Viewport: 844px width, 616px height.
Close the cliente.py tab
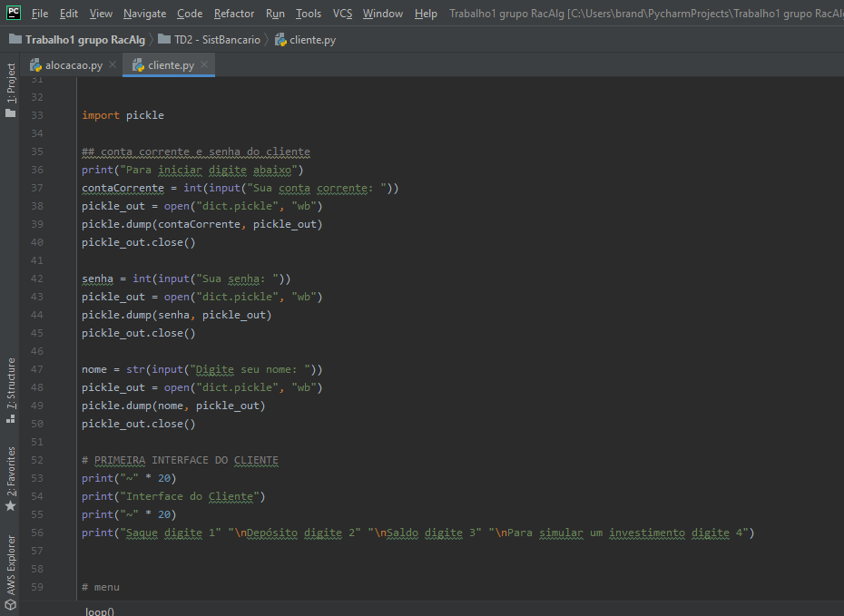point(204,64)
